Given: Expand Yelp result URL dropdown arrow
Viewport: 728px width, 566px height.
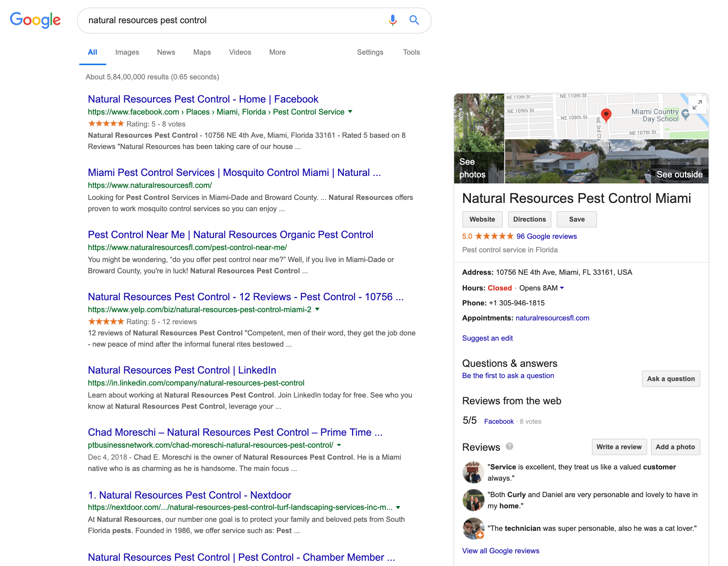Looking at the screenshot, I should click(x=317, y=309).
